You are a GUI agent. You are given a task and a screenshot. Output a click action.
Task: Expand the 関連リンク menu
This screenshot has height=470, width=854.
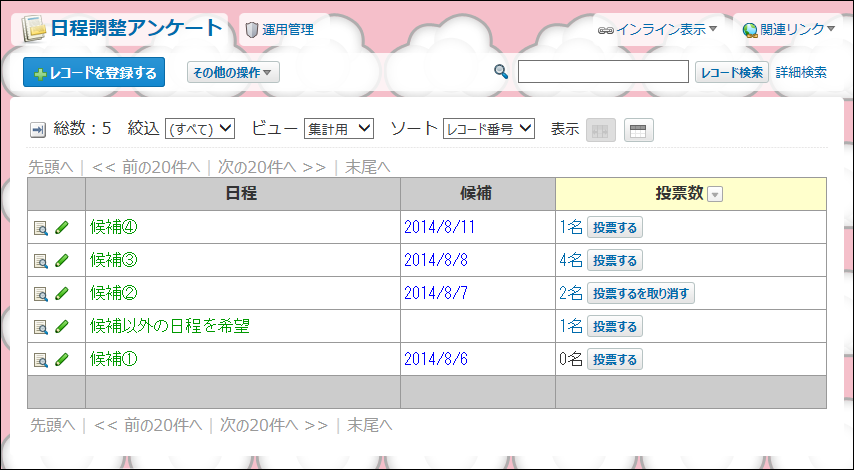click(789, 29)
